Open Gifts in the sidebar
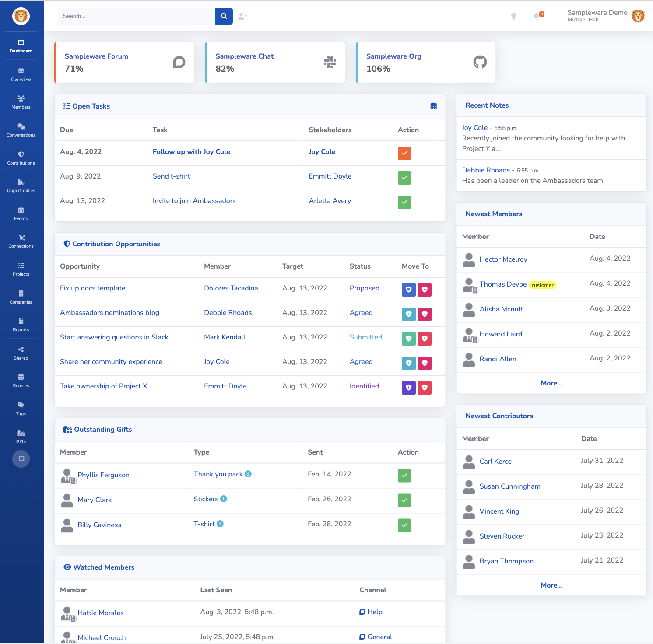 21,437
